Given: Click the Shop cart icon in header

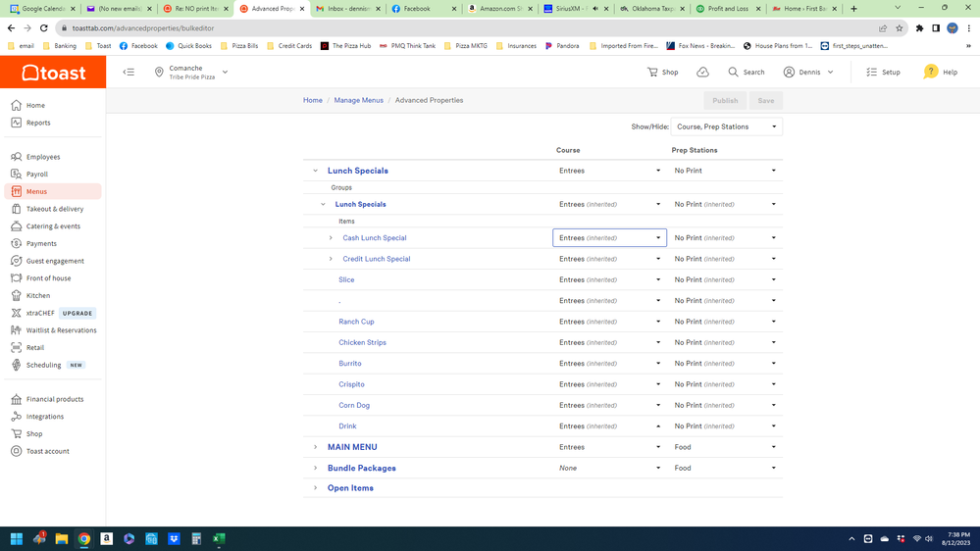Looking at the screenshot, I should click(652, 73).
